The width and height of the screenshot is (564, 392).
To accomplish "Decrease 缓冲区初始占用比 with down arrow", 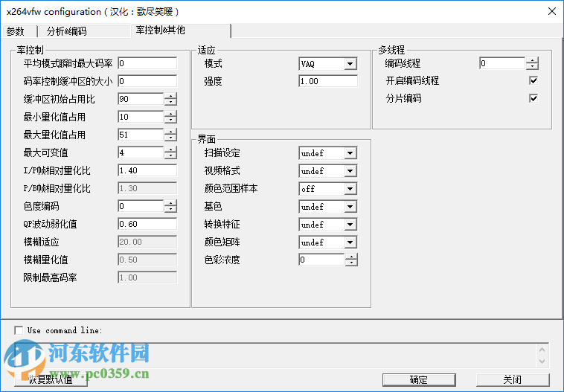I will click(170, 102).
